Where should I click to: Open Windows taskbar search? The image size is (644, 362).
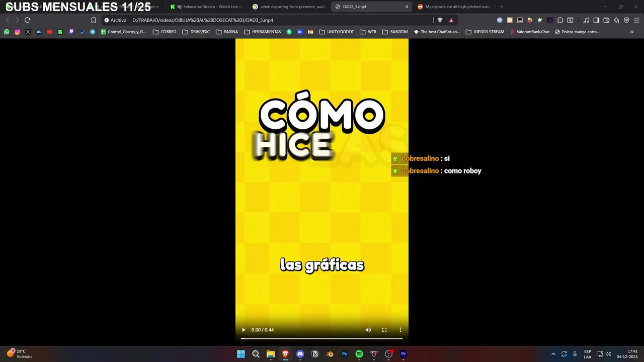point(256,354)
